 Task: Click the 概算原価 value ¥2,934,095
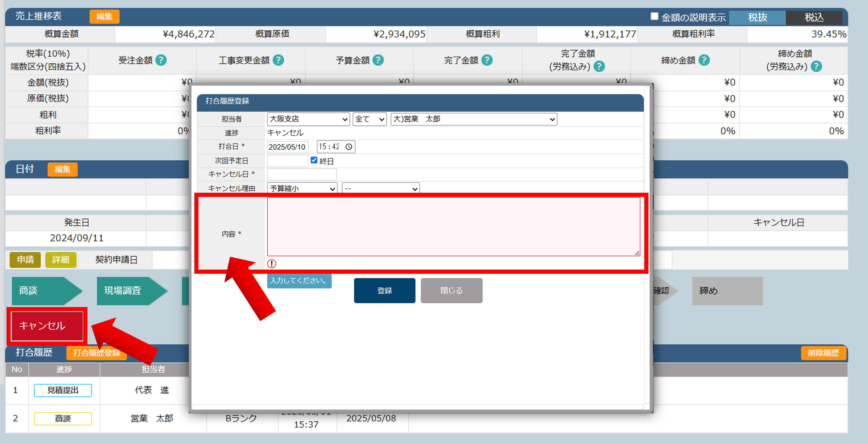pos(399,34)
